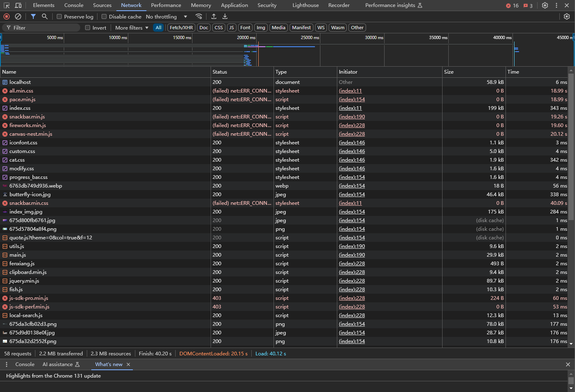Stop recording the network log
Screen dimensions: 575x392
7,16
